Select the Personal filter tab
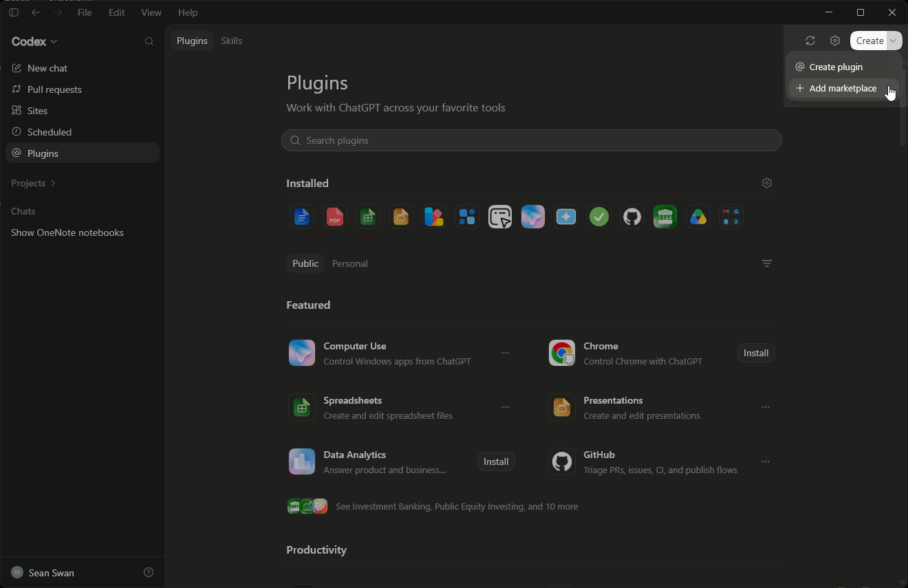The height and width of the screenshot is (588, 908). tap(350, 263)
